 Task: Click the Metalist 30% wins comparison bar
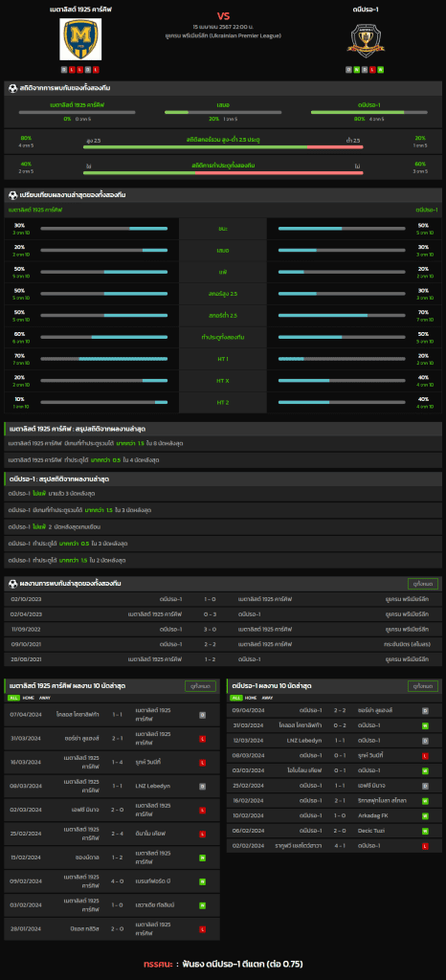pyautogui.click(x=104, y=229)
